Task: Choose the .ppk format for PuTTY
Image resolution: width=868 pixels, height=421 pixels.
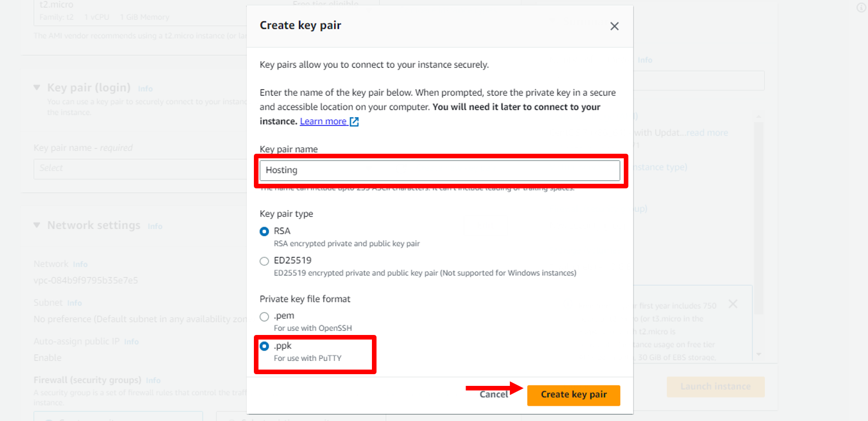Action: 265,347
